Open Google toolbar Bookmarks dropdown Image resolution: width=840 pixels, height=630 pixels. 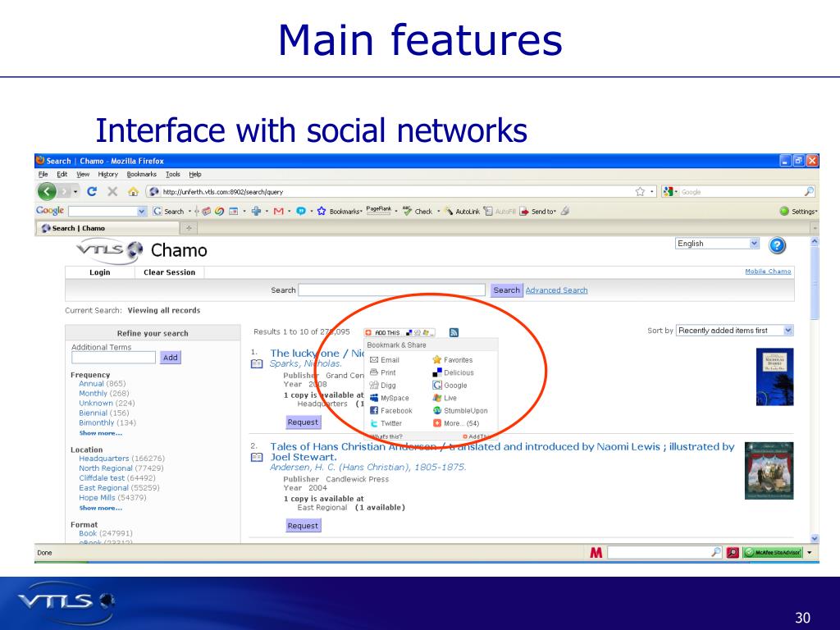point(340,211)
